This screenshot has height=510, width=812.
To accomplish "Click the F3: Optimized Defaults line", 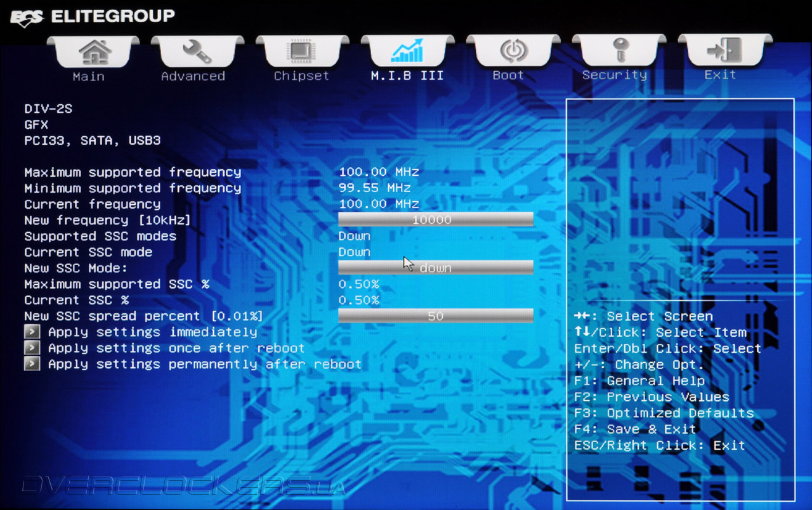I will tap(664, 413).
